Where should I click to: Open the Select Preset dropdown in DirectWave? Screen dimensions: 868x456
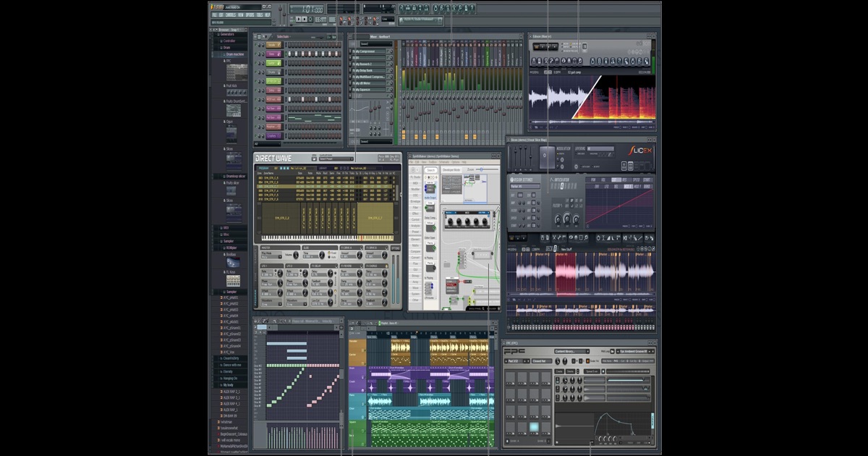coord(336,159)
